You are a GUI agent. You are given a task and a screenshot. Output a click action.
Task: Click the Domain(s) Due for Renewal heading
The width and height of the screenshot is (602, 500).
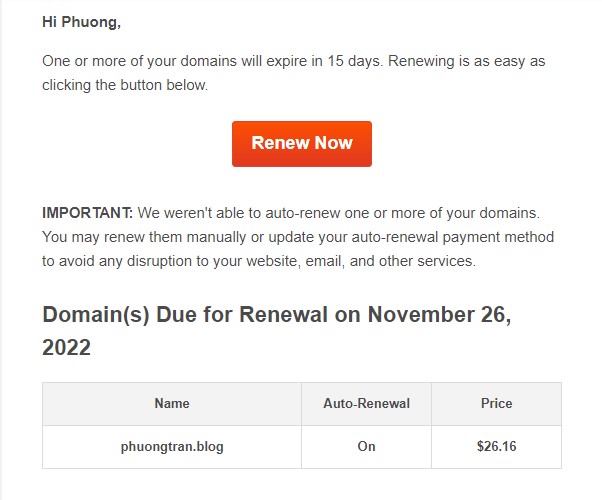pos(200,315)
